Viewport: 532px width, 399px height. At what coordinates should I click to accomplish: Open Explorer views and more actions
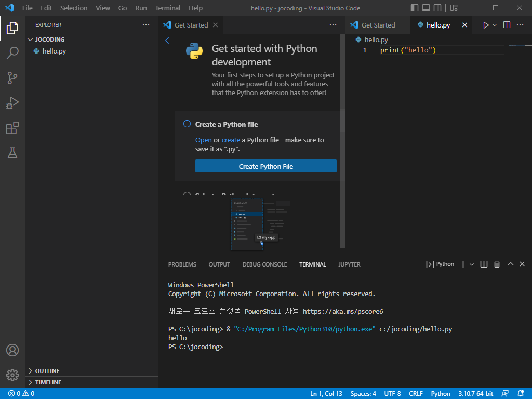coord(146,25)
